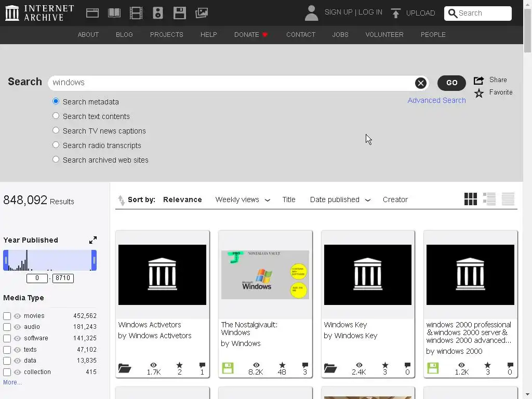The width and height of the screenshot is (532, 399).
Task: Open the Software floppy disk icon
Action: [179, 13]
